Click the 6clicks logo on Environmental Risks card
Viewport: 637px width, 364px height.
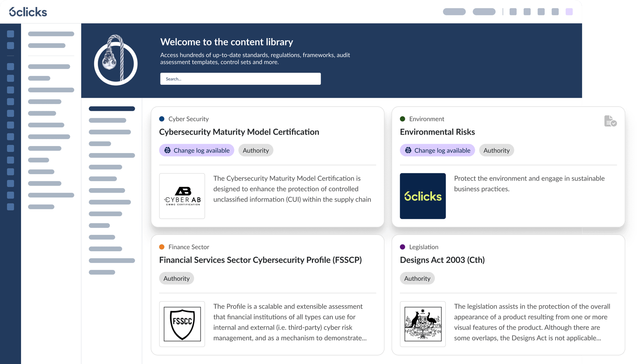423,196
